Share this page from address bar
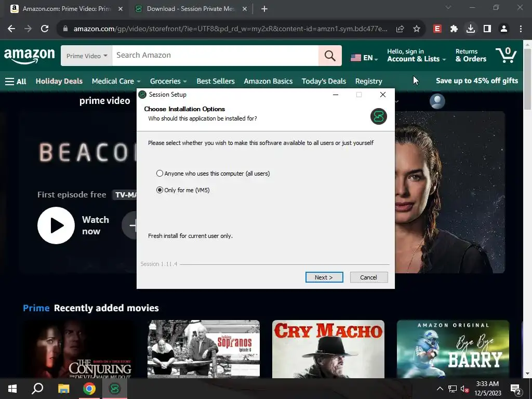This screenshot has width=532, height=399. (x=400, y=29)
